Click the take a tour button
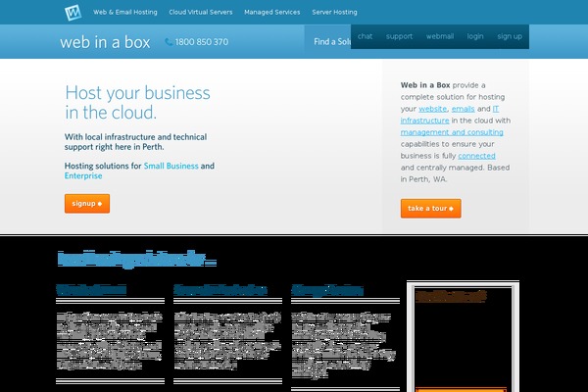The image size is (588, 392). 431,208
